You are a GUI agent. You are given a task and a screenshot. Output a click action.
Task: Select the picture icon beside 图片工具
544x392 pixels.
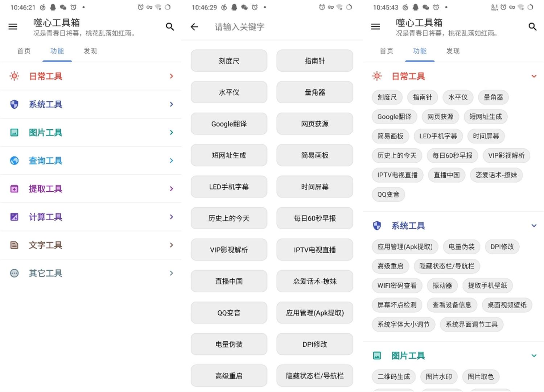point(14,133)
